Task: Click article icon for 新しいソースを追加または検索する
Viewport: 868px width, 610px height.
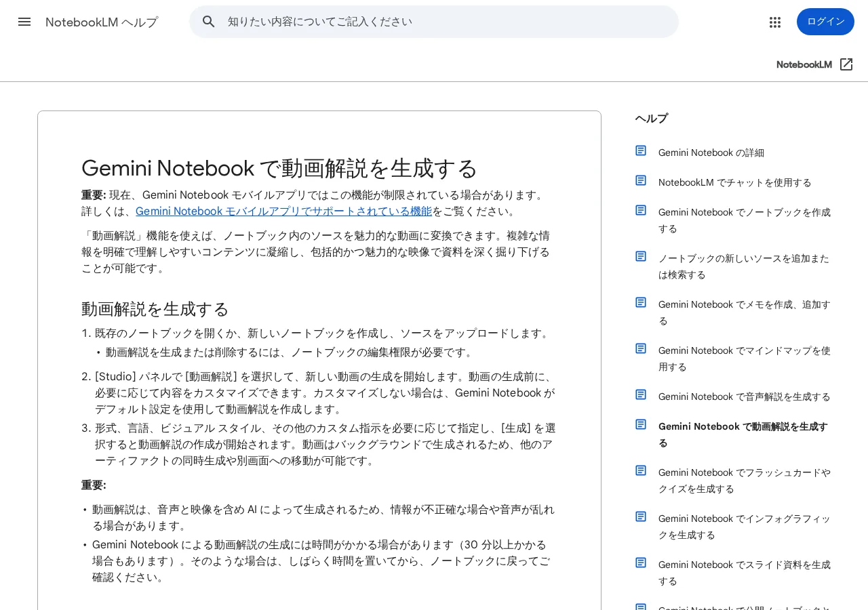Action: (641, 256)
